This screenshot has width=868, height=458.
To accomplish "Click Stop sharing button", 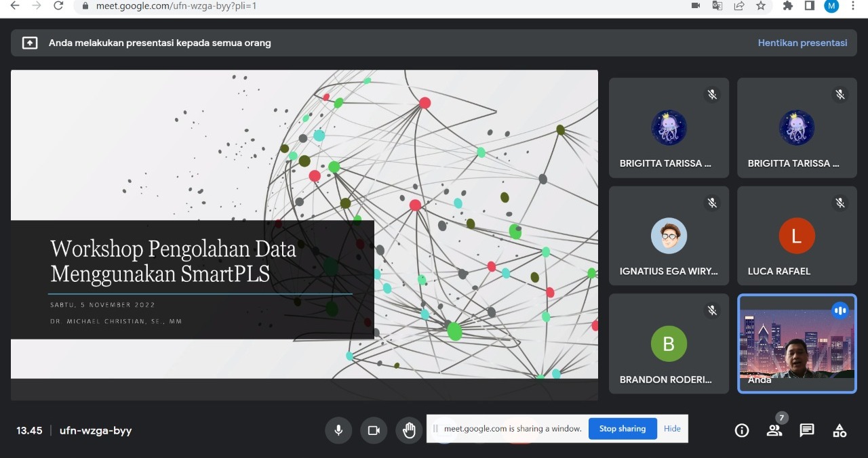I will (x=623, y=428).
